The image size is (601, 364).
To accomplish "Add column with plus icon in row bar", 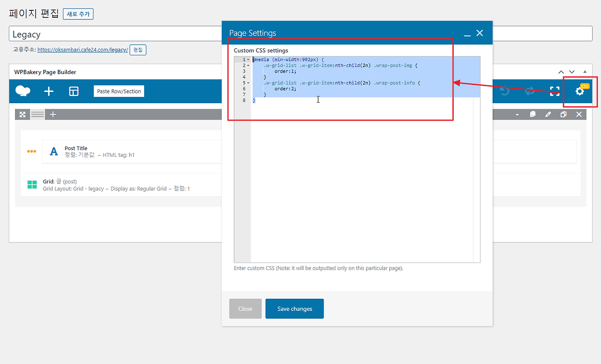I will [x=53, y=114].
